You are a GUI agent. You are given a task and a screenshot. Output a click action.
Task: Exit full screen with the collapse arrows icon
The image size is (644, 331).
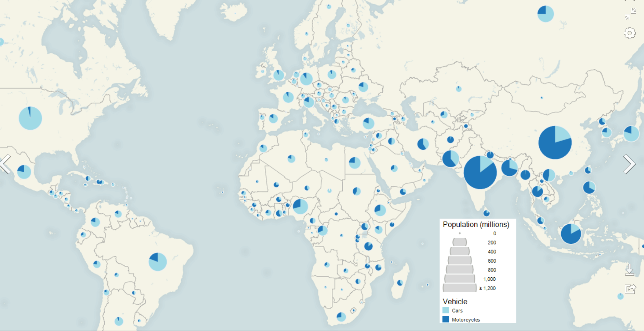click(630, 14)
